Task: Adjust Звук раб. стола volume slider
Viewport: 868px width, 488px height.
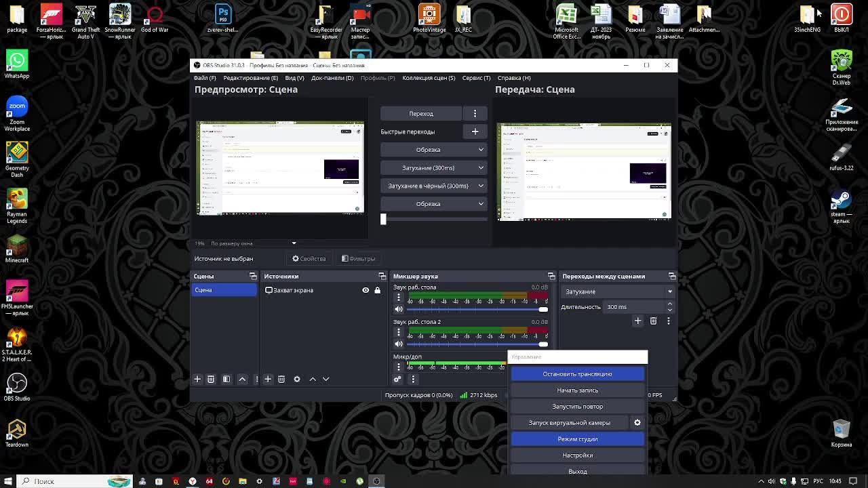Action: coord(477,309)
